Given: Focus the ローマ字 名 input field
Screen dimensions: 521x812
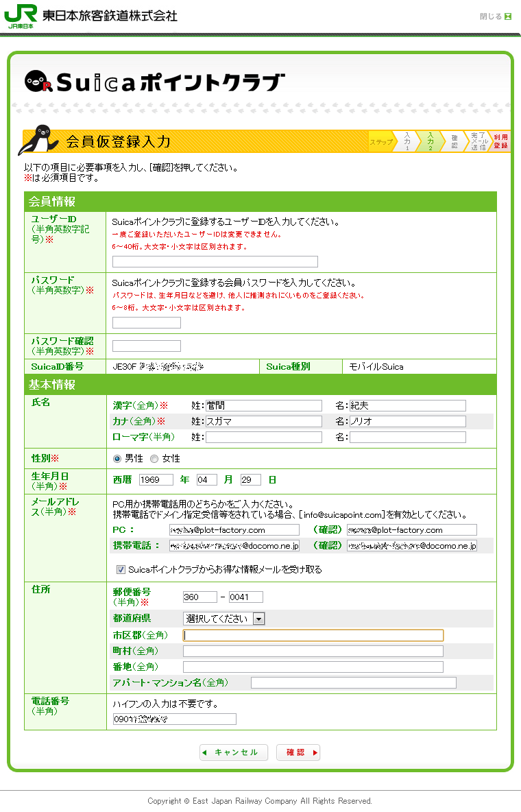Looking at the screenshot, I should [x=408, y=438].
